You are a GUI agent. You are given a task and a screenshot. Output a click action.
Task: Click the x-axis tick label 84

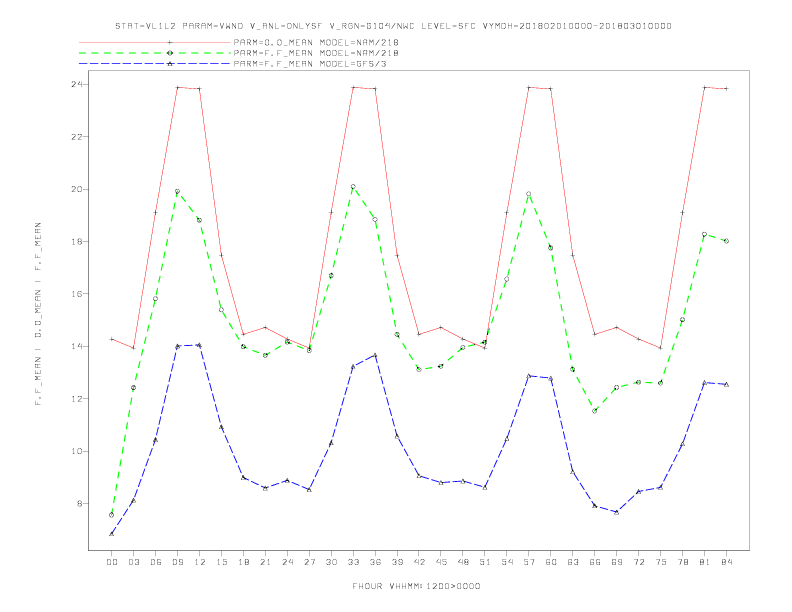[x=726, y=562]
